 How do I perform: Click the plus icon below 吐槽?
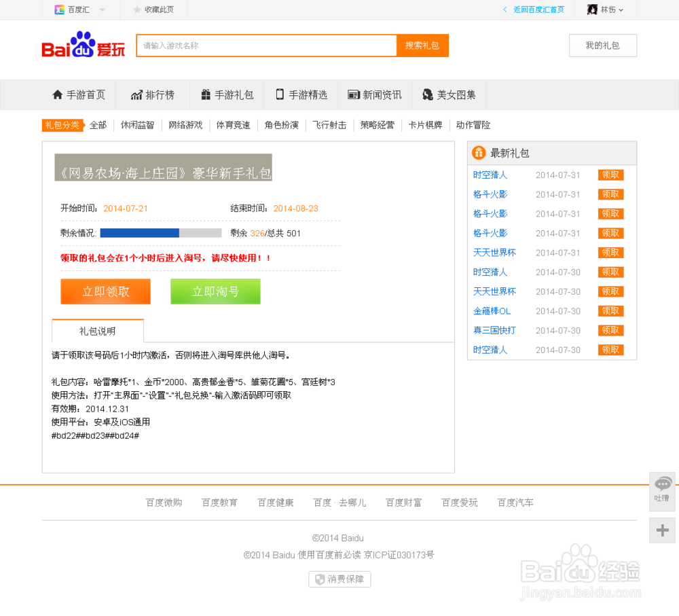[x=662, y=530]
